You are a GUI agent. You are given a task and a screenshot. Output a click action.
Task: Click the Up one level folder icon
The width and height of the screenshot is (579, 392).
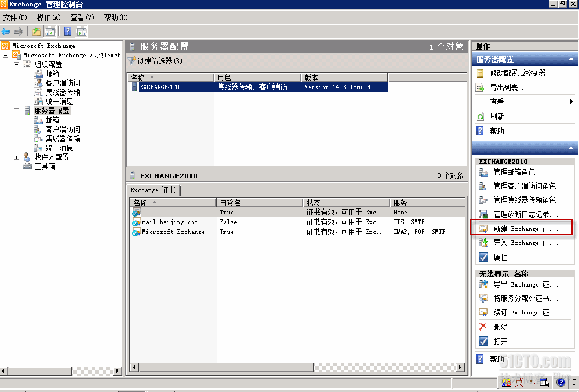tap(36, 32)
